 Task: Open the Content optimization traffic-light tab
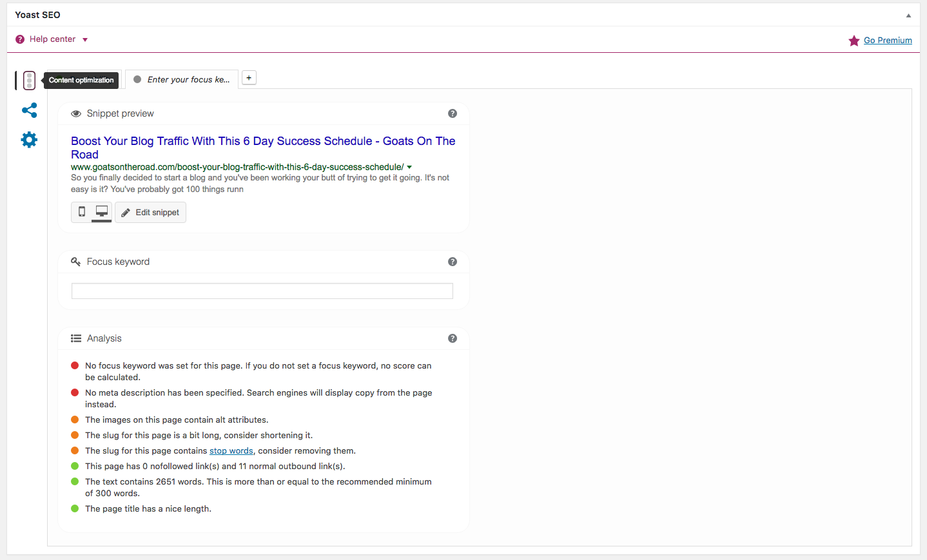(x=29, y=81)
